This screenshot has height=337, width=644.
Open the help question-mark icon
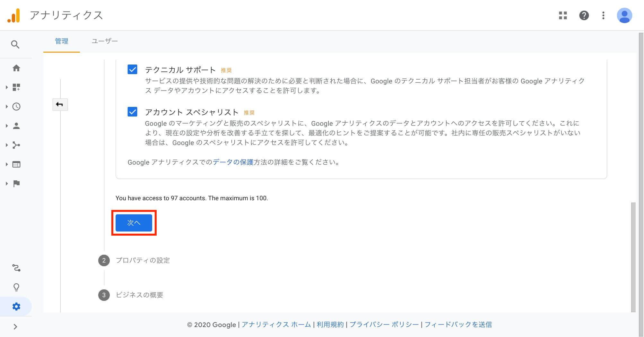tap(584, 15)
